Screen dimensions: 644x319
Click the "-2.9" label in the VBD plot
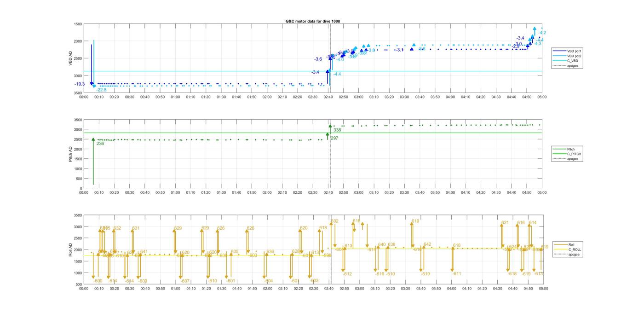click(x=516, y=46)
